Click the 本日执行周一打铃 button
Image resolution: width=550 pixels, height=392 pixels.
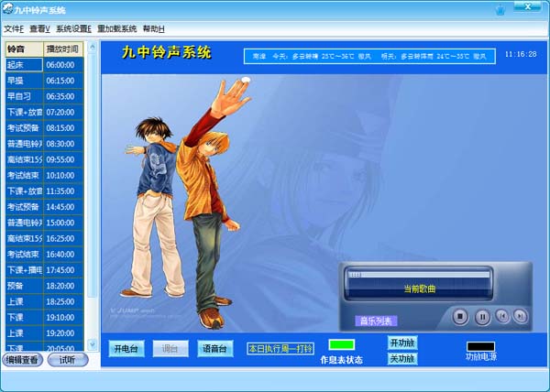point(280,349)
